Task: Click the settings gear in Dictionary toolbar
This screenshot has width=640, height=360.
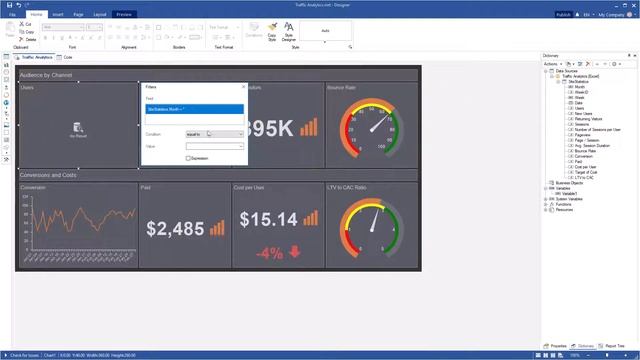Action: pyautogui.click(x=614, y=64)
